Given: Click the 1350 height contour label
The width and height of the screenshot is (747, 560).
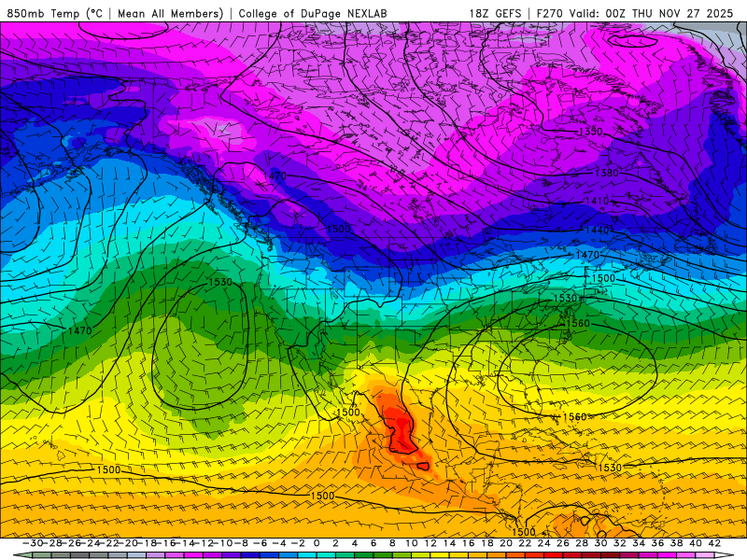Looking at the screenshot, I should point(591,132).
